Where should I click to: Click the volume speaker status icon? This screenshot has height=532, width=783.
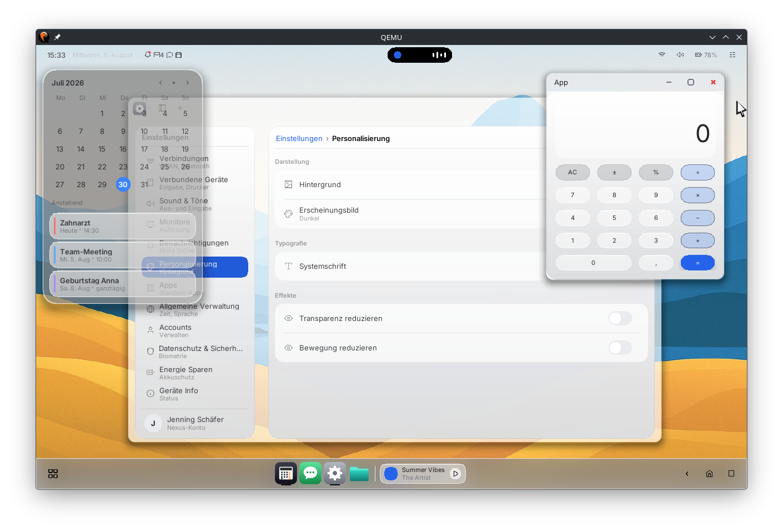[680, 55]
